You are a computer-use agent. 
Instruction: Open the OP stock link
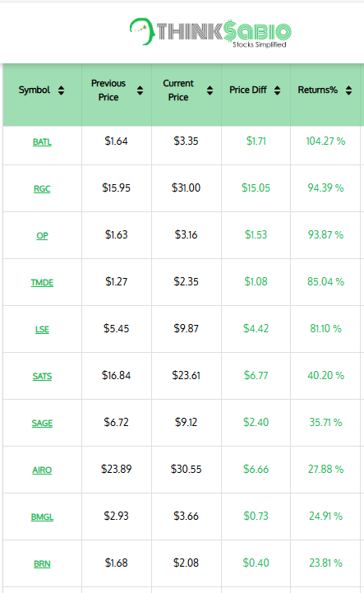(x=42, y=235)
